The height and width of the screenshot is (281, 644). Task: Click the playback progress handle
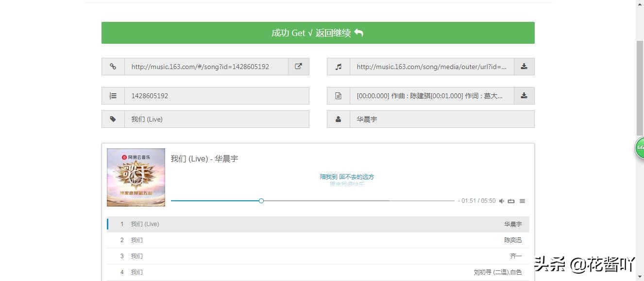coord(261,201)
